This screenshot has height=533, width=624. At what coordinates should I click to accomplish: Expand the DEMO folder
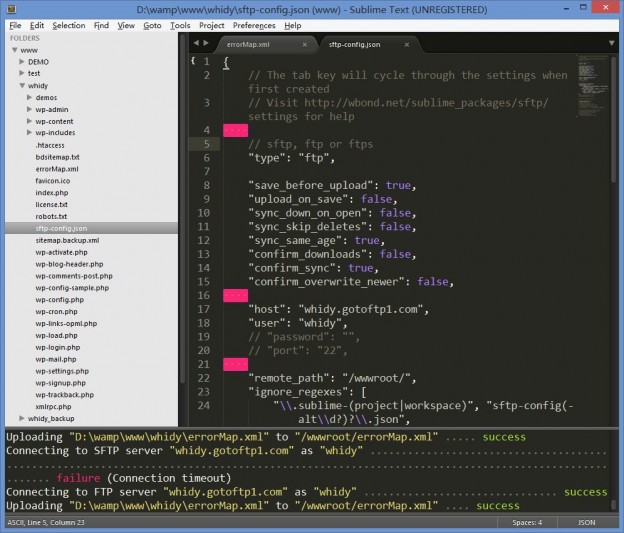tap(22, 62)
